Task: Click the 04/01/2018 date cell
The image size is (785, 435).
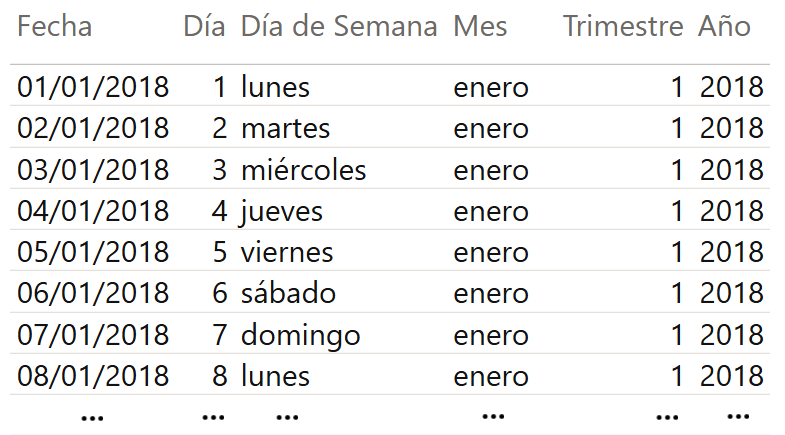Action: (93, 212)
